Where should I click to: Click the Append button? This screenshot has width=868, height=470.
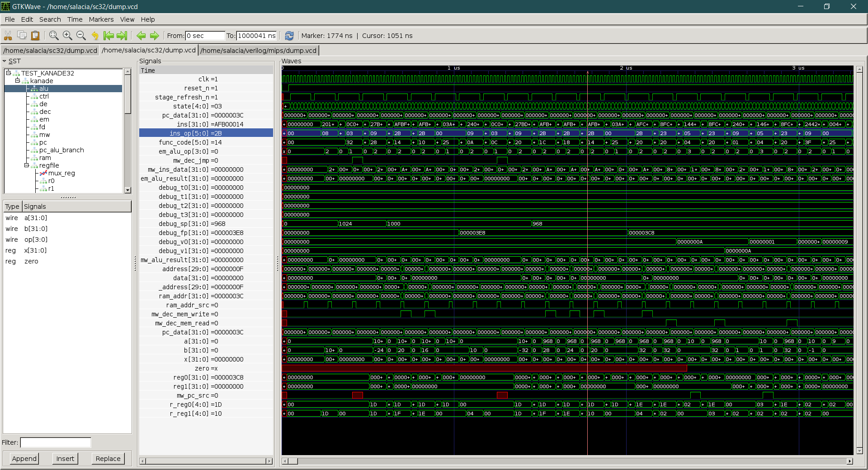point(24,459)
